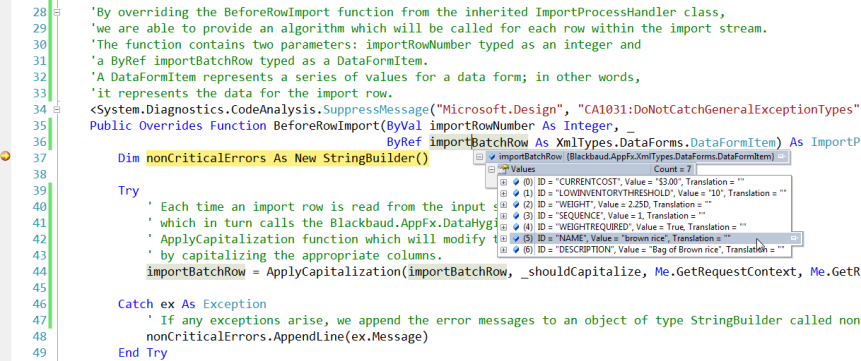The image size is (861, 361).
Task: Click the Count = 7 value field
Action: coord(673,169)
